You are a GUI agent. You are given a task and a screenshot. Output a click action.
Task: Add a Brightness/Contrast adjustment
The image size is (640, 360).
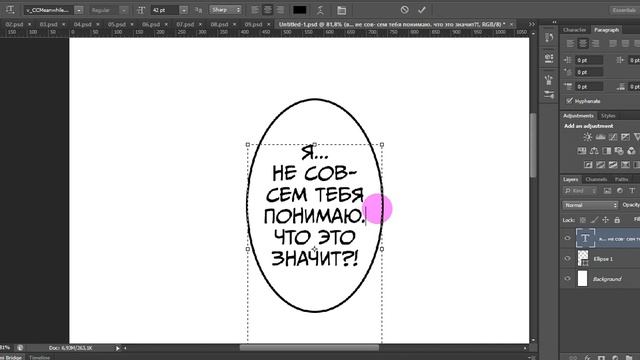pyautogui.click(x=588, y=137)
